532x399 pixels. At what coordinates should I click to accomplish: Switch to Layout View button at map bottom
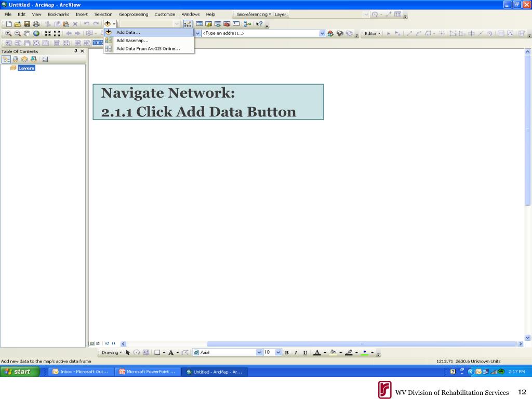click(x=98, y=343)
